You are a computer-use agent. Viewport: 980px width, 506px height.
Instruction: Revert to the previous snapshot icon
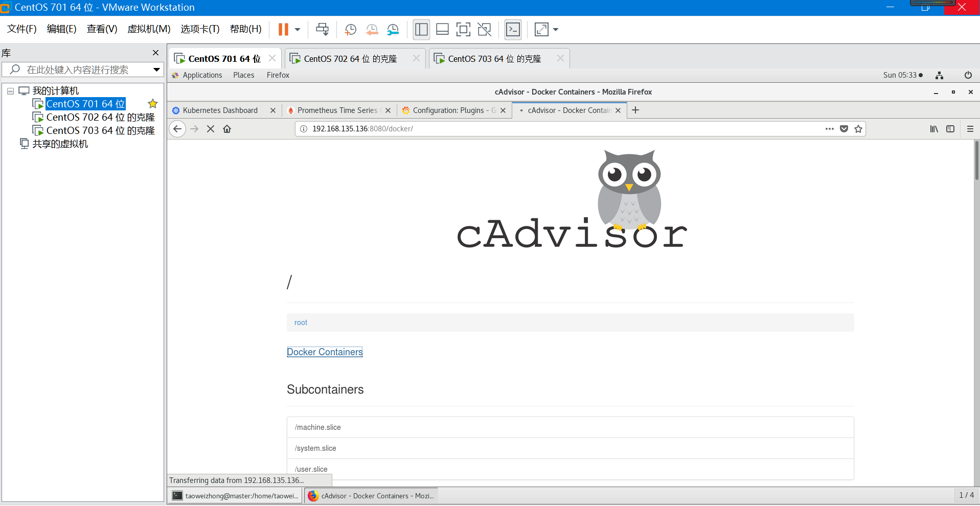tap(372, 30)
